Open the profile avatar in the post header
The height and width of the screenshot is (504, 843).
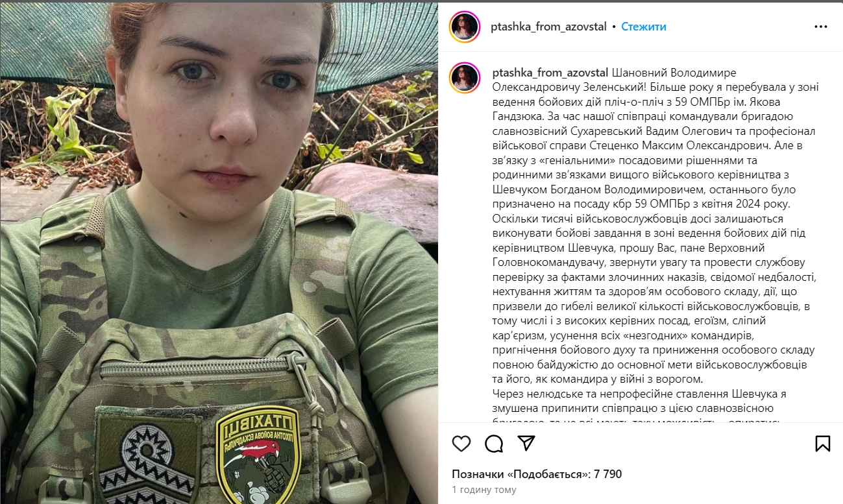coord(466,27)
